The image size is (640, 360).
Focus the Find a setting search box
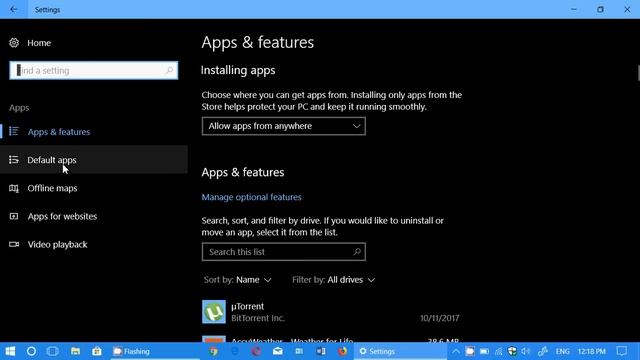[93, 70]
